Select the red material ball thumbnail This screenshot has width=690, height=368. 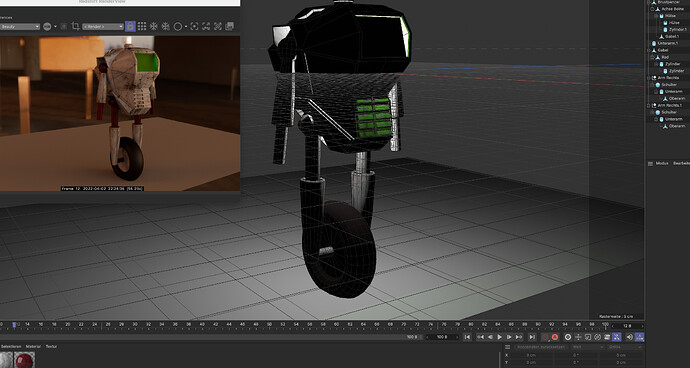point(25,360)
